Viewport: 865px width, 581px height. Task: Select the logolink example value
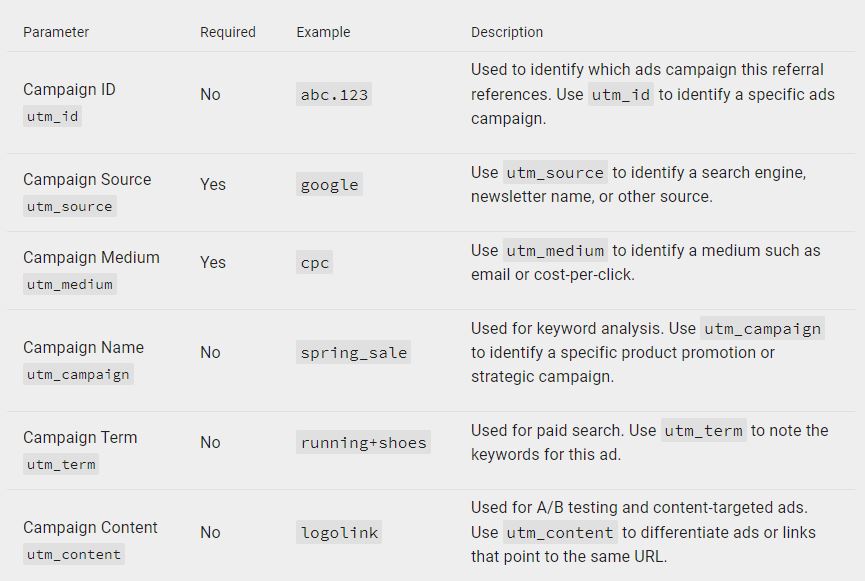coord(339,533)
